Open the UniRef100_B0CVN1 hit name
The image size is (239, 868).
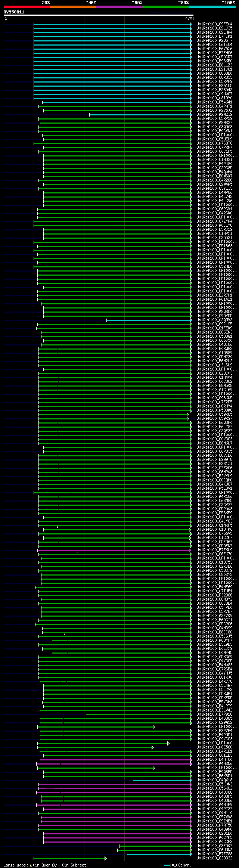(x=214, y=131)
